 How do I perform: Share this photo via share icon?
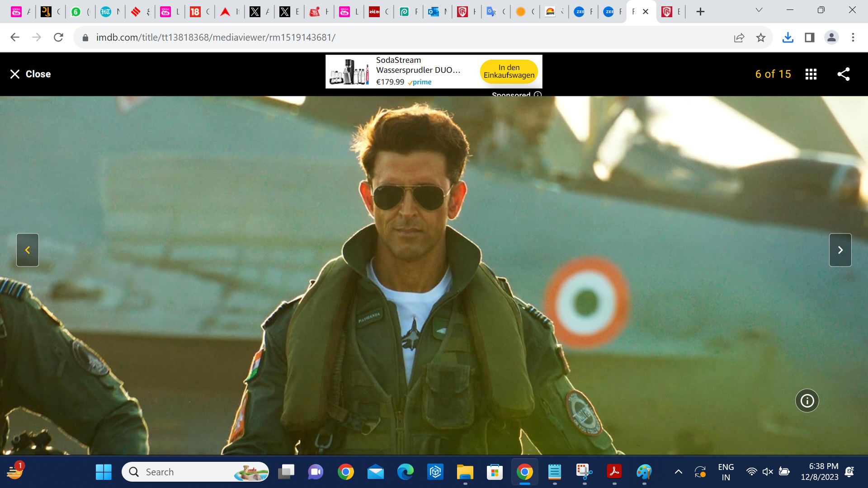pos(843,74)
